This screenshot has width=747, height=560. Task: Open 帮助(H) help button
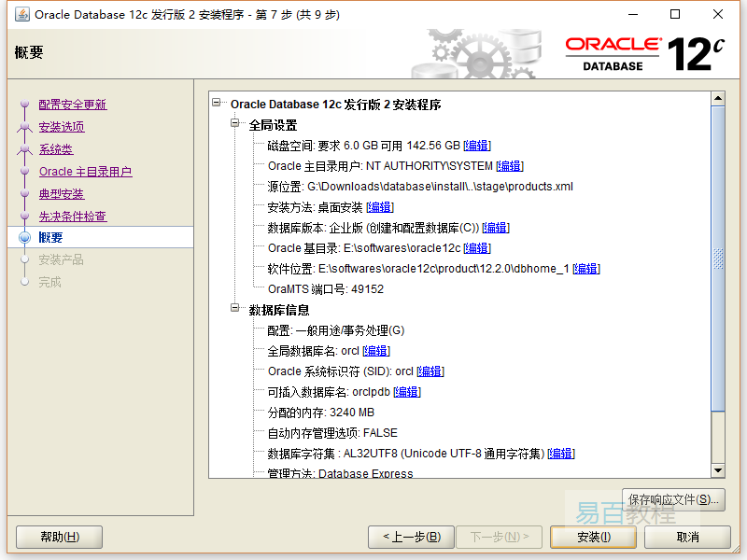pos(60,537)
